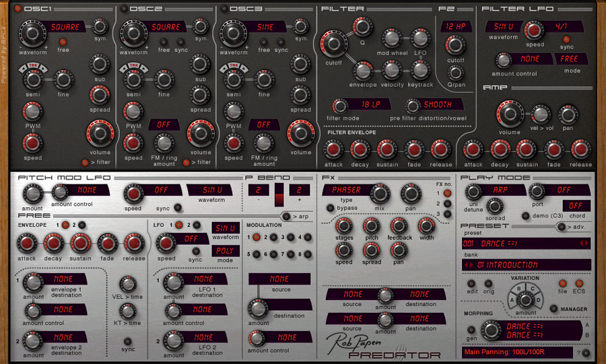The height and width of the screenshot is (364, 606).
Task: Switch to the adv. preset page
Action: click(x=561, y=227)
